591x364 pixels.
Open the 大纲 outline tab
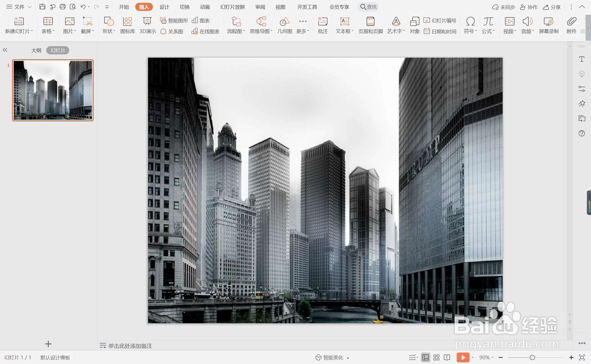(36, 50)
